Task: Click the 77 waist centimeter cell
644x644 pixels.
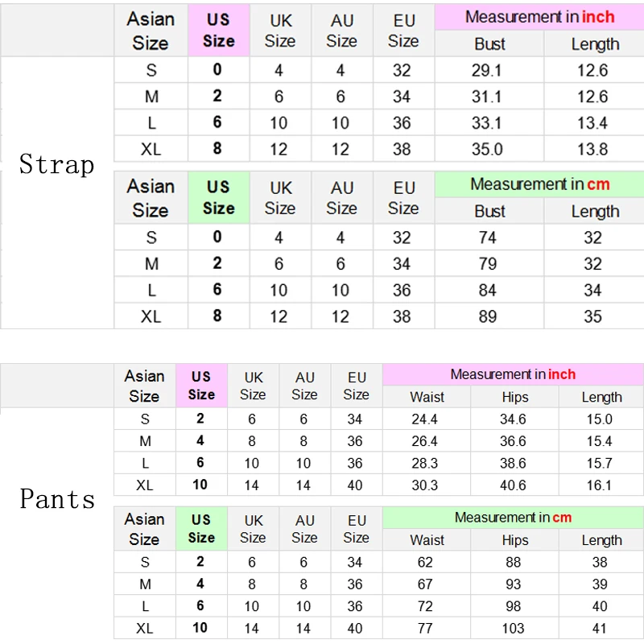Action: (x=425, y=628)
